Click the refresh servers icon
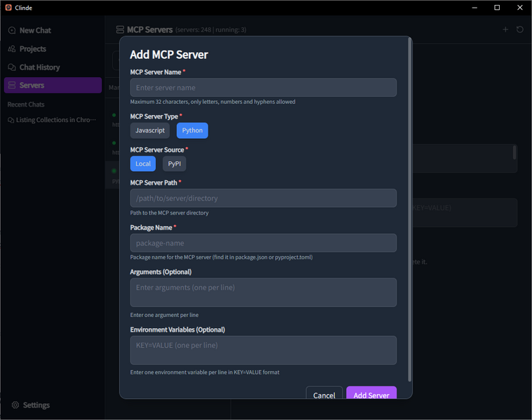The height and width of the screenshot is (420, 532). pos(520,29)
